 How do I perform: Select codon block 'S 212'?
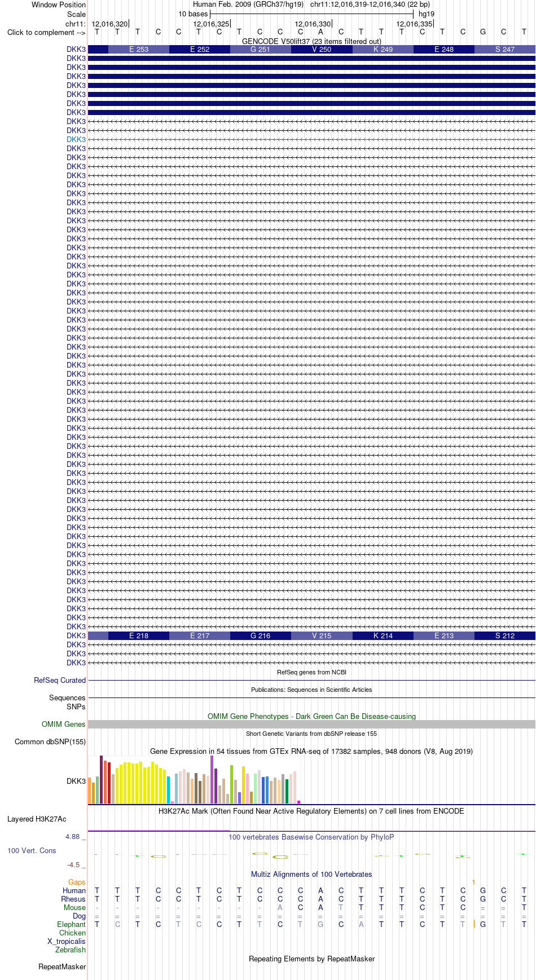coord(505,636)
